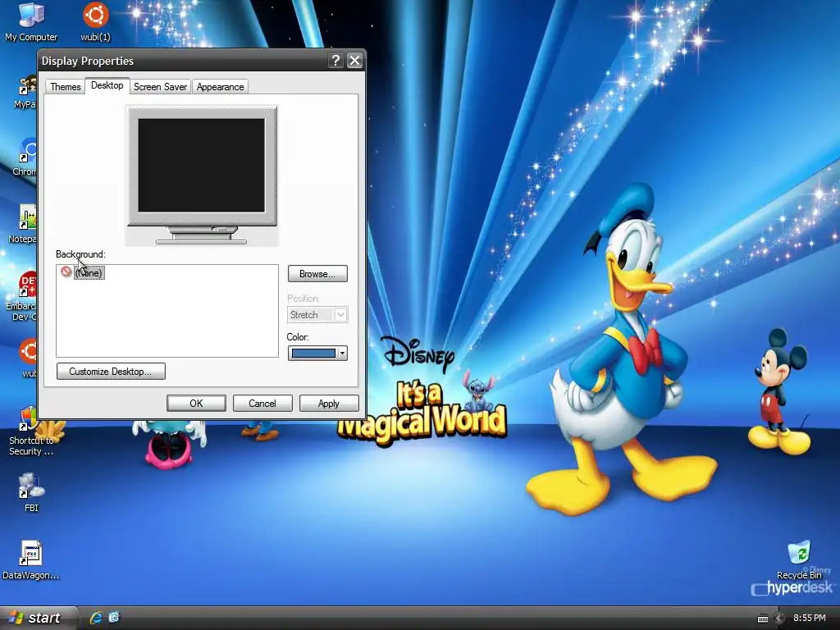Switch to the Screen Saver tab
Viewport: 840px width, 630px height.
[x=160, y=87]
